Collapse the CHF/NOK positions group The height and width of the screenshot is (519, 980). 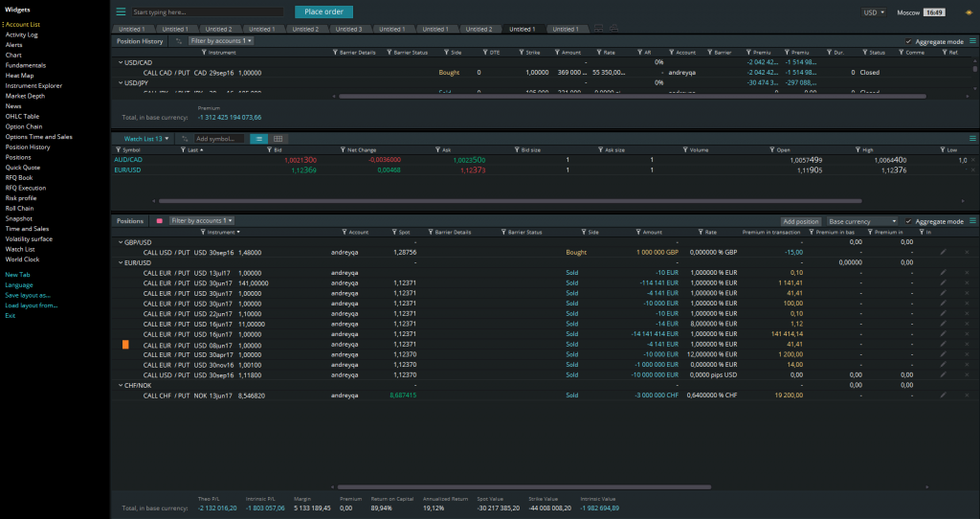(x=121, y=385)
